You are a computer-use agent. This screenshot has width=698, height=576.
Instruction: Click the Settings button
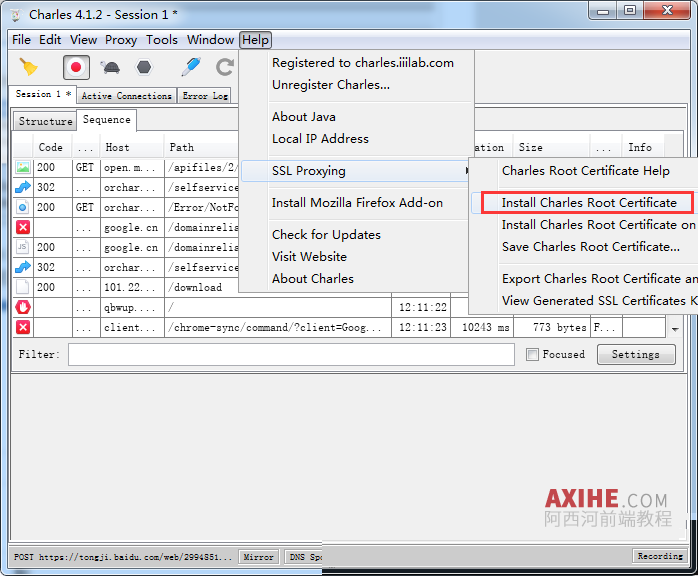pyautogui.click(x=636, y=354)
